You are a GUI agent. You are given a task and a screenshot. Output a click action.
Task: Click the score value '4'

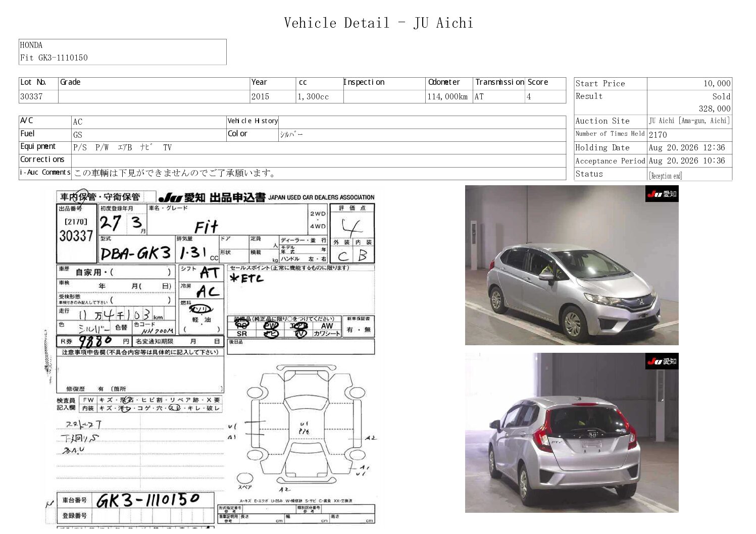pos(529,96)
